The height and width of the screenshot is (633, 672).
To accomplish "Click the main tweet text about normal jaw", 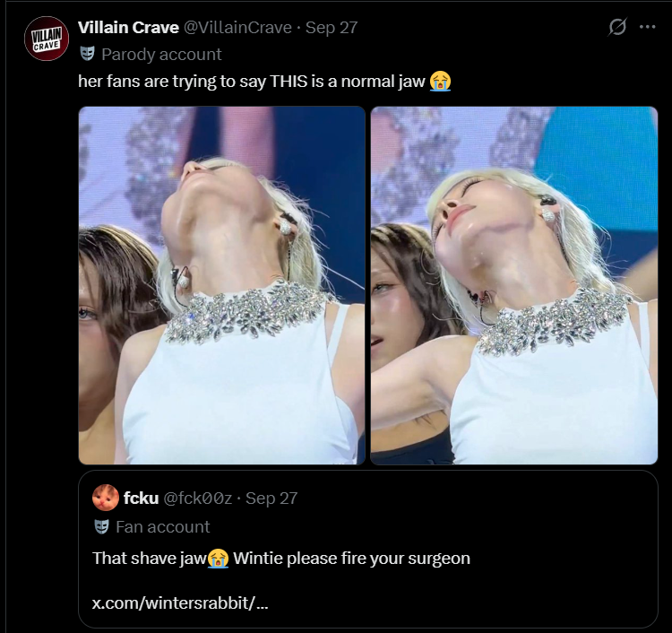I will (252, 81).
